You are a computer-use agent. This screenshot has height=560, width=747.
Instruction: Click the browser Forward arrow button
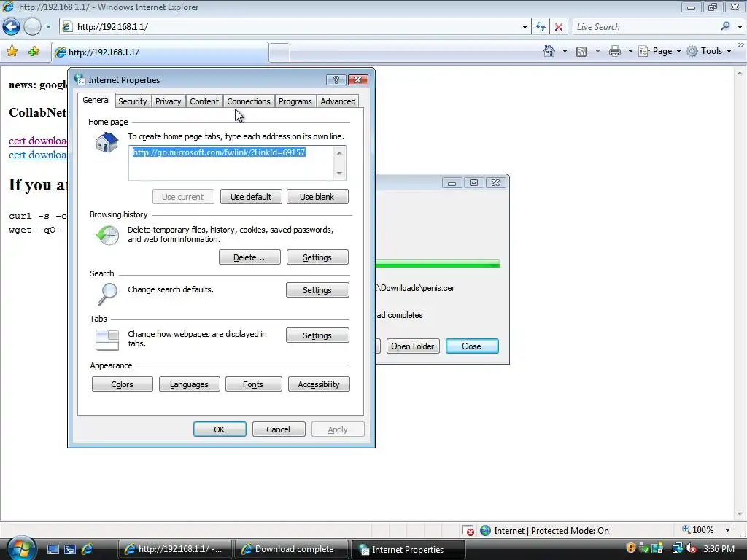click(32, 27)
